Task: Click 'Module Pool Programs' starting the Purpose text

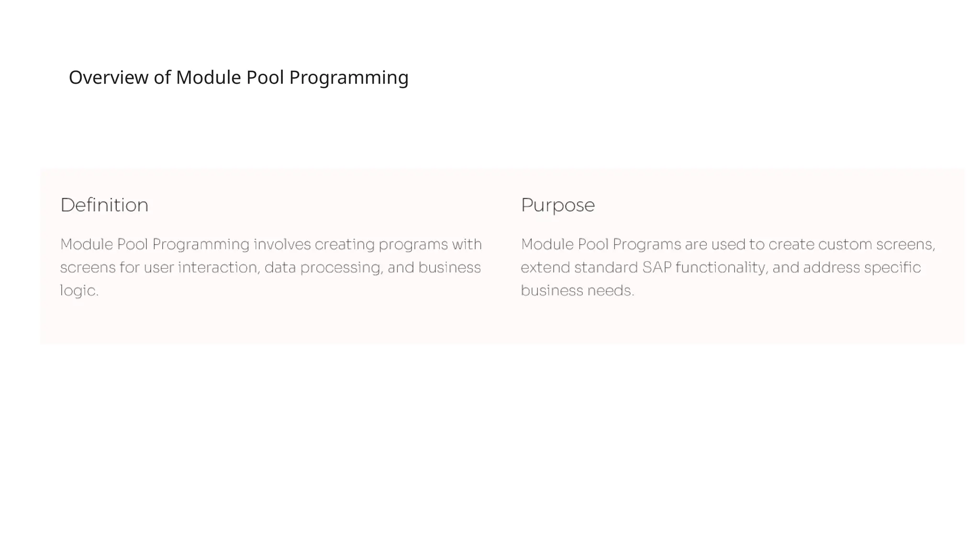Action: [x=601, y=244]
